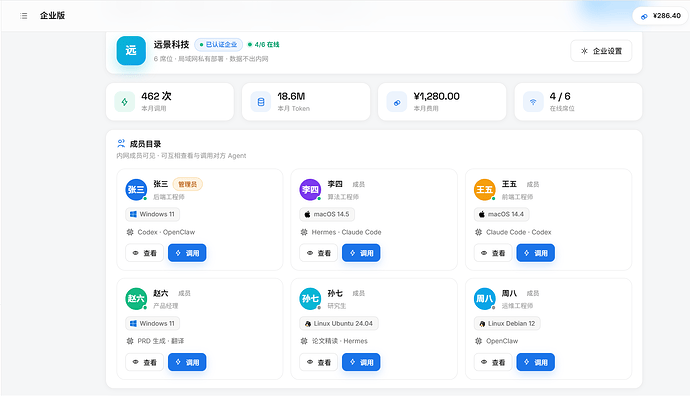Click the 已认证企业 verified badge

(x=218, y=44)
